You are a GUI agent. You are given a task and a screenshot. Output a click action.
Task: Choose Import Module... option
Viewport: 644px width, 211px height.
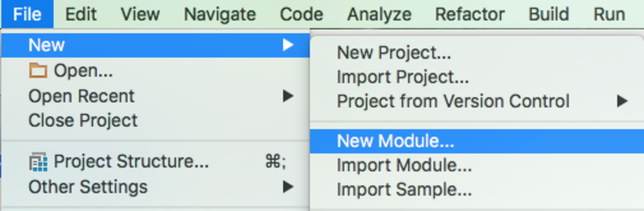(404, 165)
